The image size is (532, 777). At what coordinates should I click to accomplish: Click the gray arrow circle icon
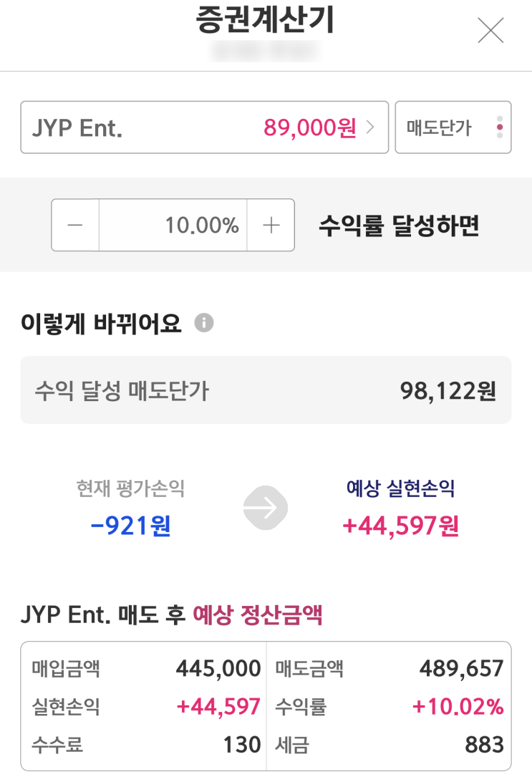[x=265, y=508]
